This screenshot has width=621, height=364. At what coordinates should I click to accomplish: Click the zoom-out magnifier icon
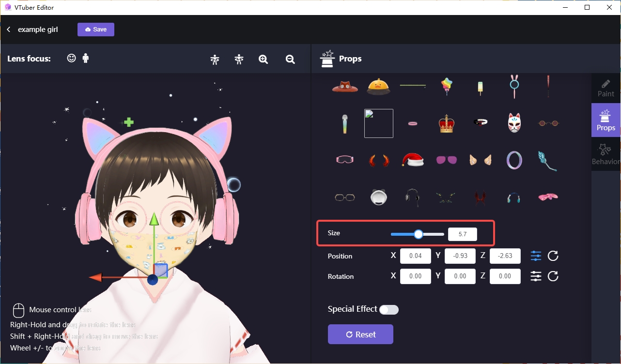click(x=290, y=59)
